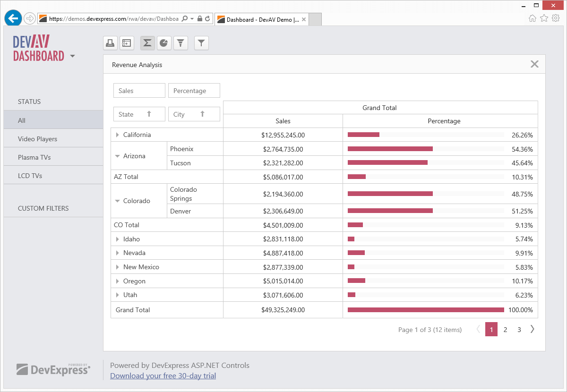Select the Video Players status filter
The image size is (567, 392).
(37, 139)
